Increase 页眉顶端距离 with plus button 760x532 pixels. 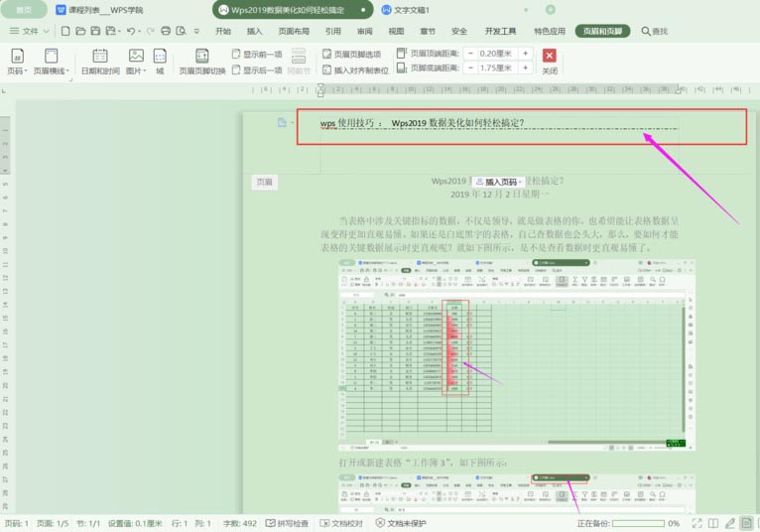point(526,54)
